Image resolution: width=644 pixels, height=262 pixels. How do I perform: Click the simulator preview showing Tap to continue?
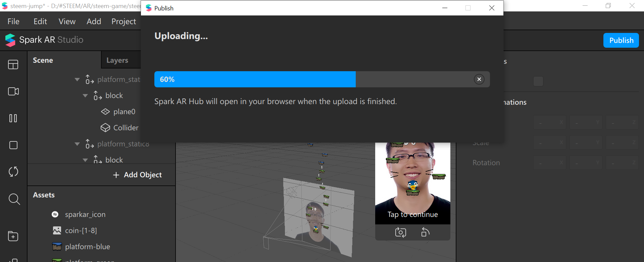[x=412, y=183]
